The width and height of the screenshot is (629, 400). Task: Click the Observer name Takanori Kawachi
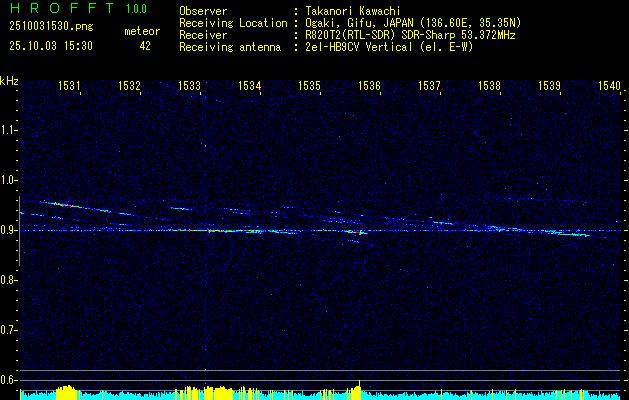tap(353, 11)
